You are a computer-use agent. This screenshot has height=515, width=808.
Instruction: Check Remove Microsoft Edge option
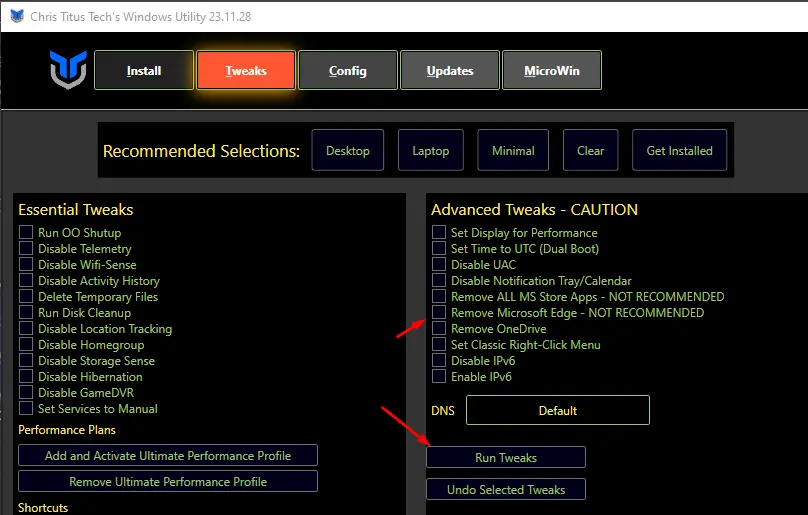439,312
